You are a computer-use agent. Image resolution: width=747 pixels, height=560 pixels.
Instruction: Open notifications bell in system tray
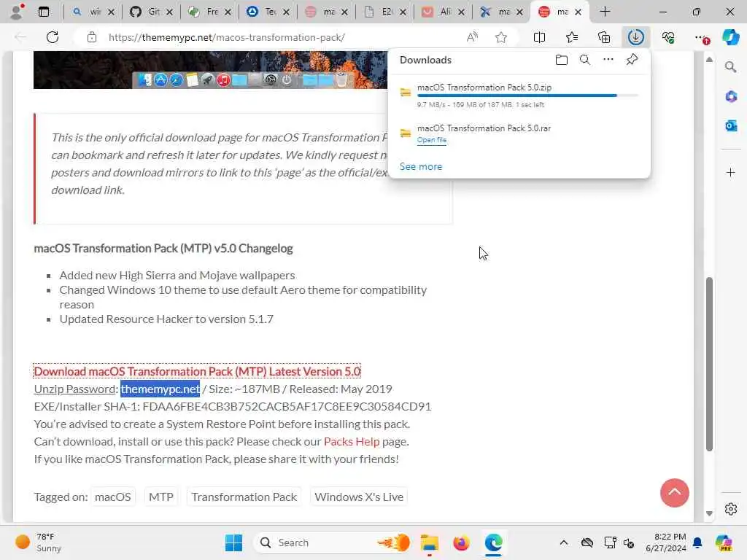point(697,542)
